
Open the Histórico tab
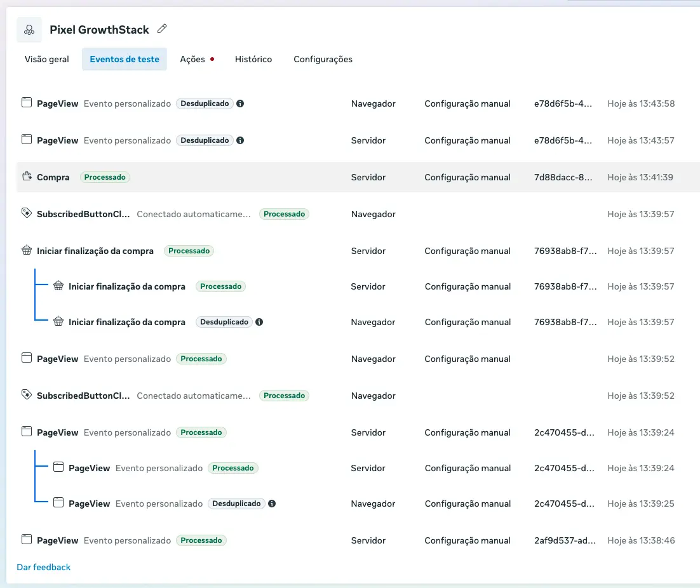point(253,59)
